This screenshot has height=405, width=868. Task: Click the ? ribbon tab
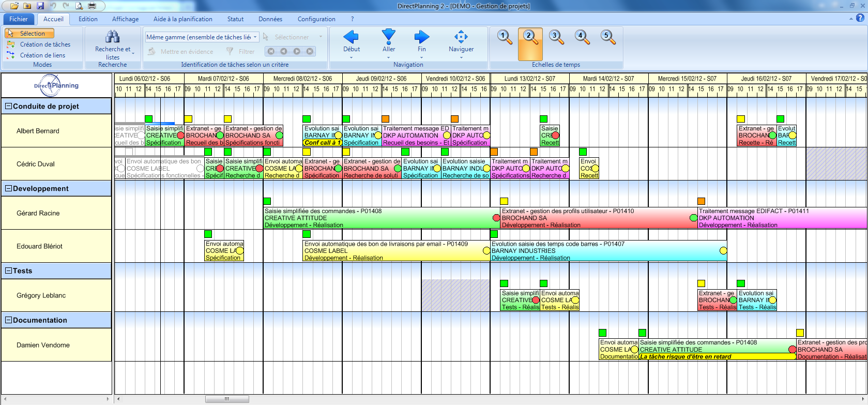coord(353,19)
